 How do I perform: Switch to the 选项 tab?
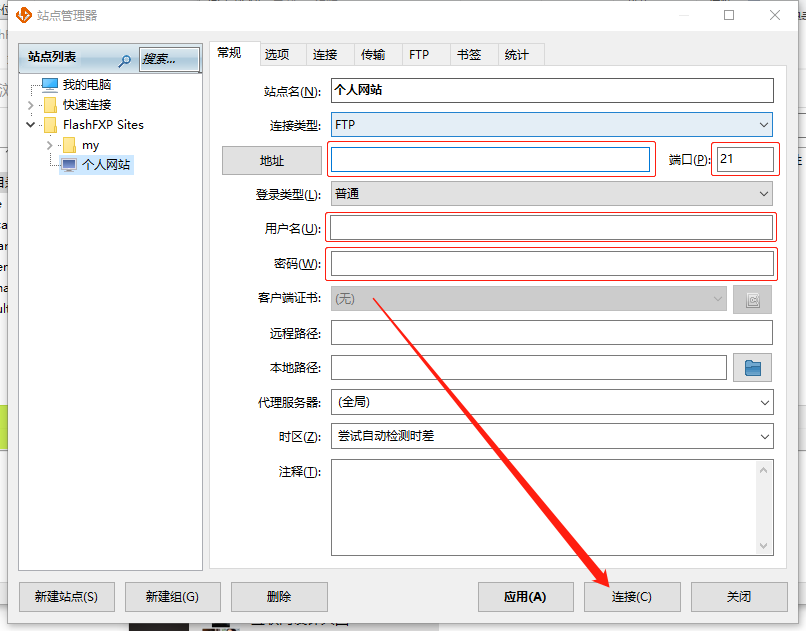point(277,55)
